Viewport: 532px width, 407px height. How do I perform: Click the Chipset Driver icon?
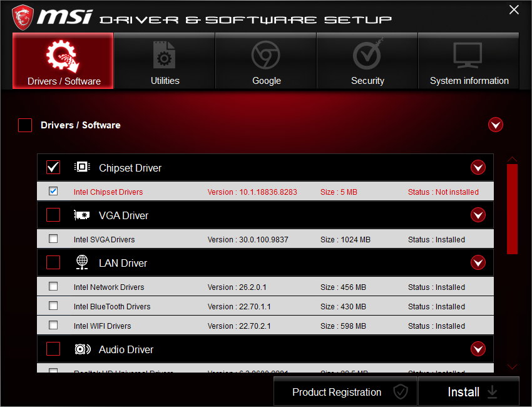pos(82,167)
